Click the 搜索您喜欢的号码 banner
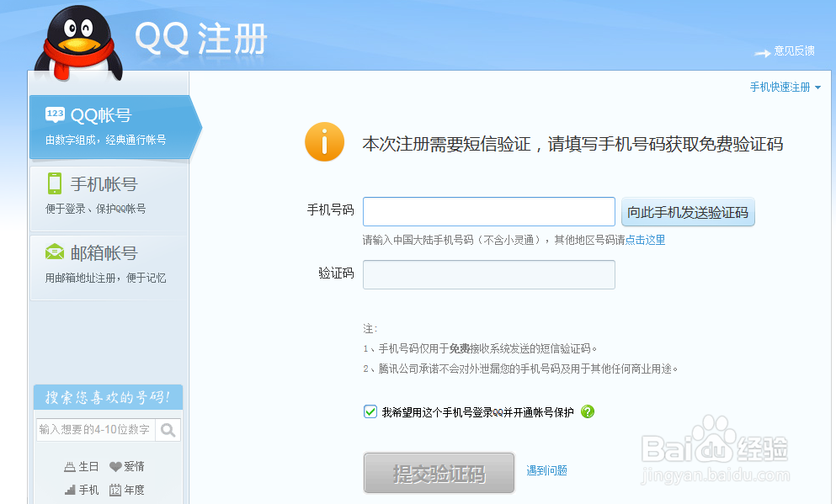 [x=109, y=397]
